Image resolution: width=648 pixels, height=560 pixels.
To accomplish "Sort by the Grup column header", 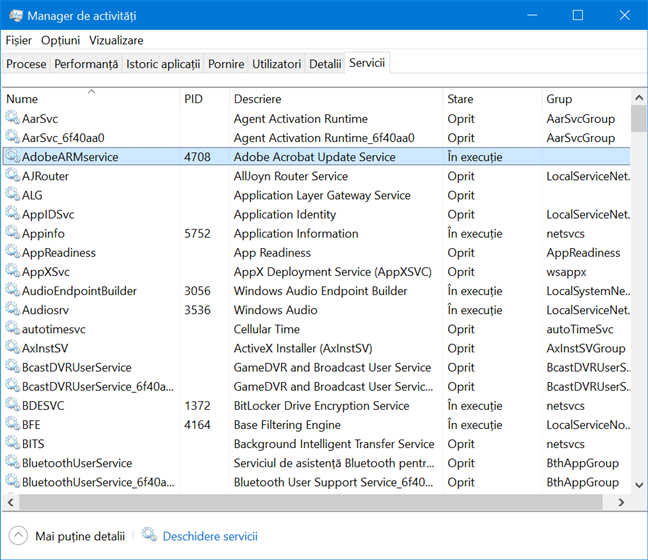I will pyautogui.click(x=586, y=99).
